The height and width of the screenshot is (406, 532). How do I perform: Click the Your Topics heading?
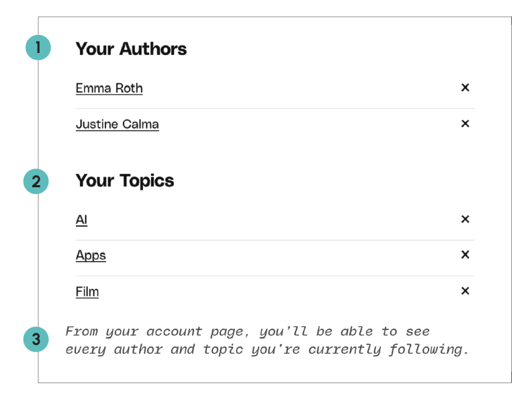125,181
